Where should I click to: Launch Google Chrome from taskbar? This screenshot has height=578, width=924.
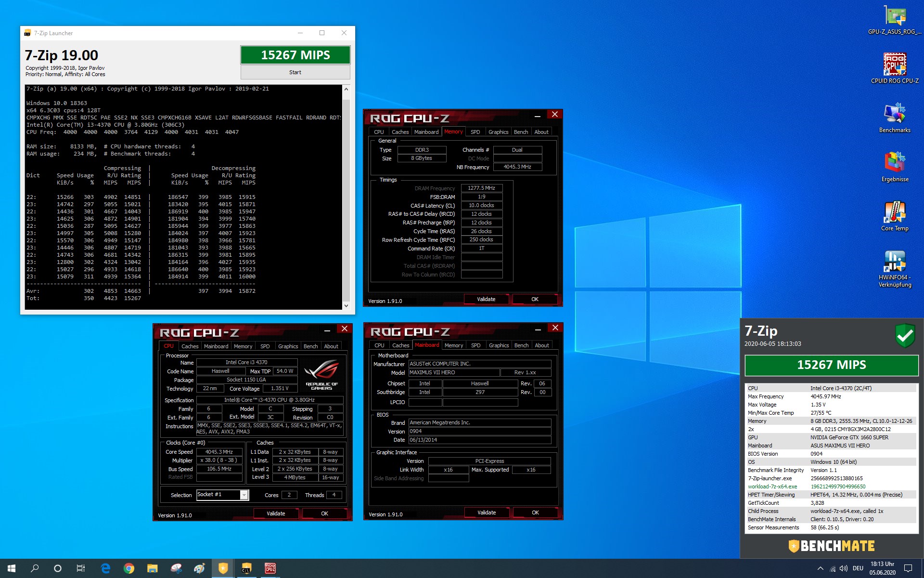(x=128, y=568)
